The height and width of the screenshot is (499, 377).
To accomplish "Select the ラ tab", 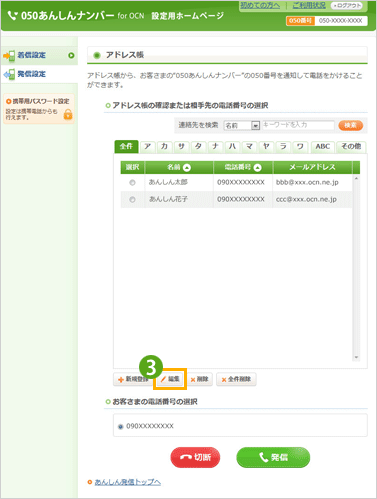I will [283, 147].
